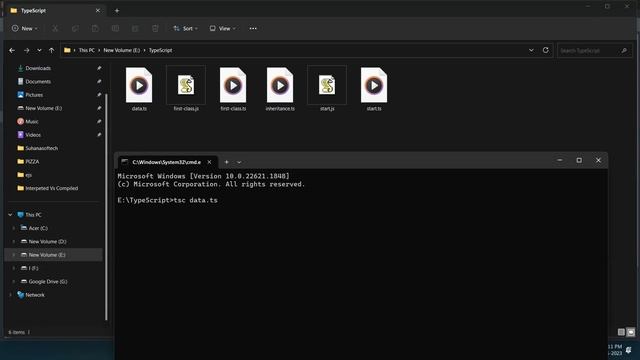Open the terminal new-tab profile dropdown
640x360 pixels.
(239, 162)
